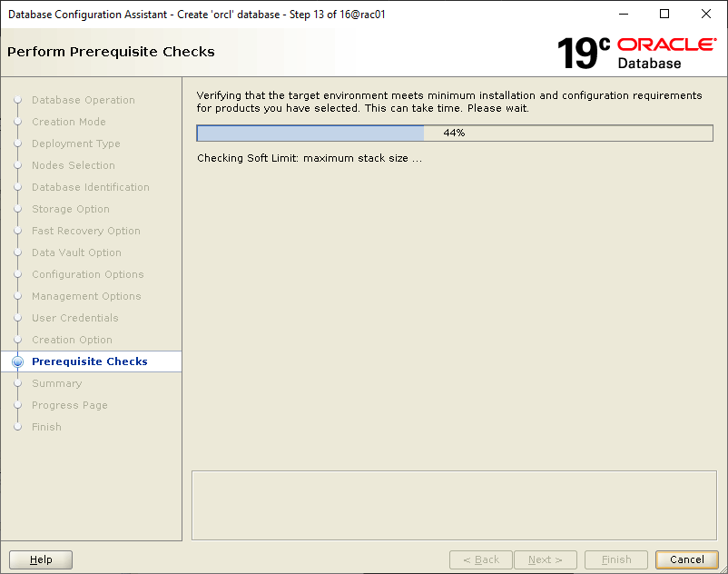Cancel the database creation wizard
The width and height of the screenshot is (728, 574).
[686, 559]
